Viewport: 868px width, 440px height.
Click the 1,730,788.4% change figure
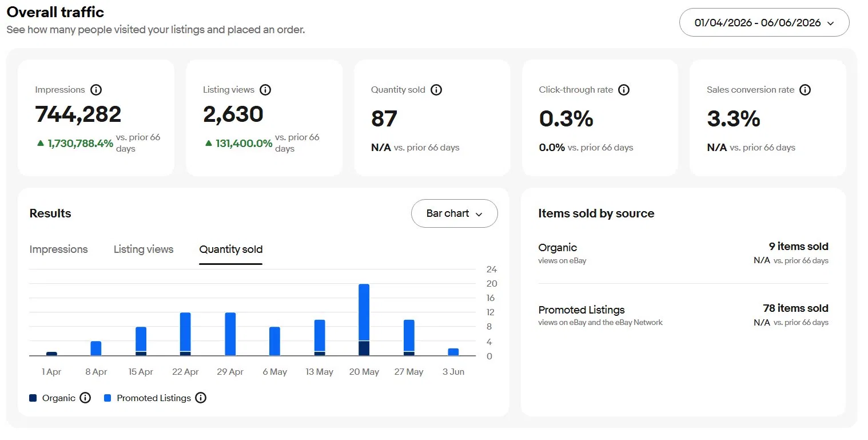(x=80, y=143)
